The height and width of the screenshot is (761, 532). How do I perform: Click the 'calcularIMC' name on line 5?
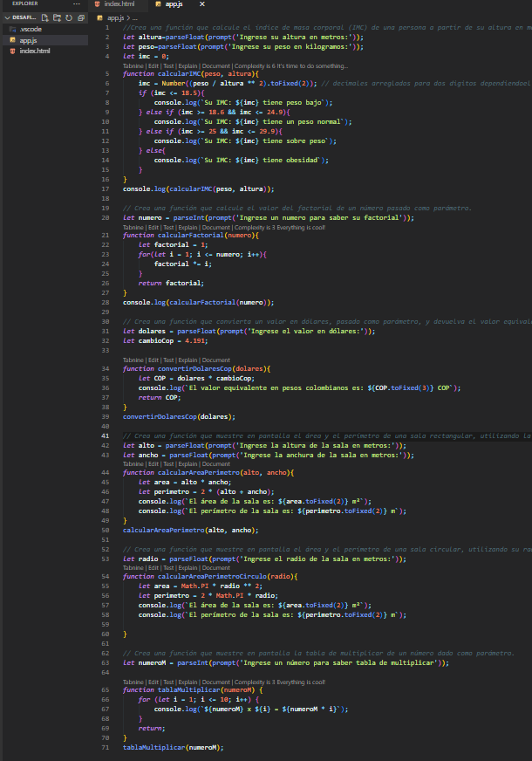(x=179, y=74)
